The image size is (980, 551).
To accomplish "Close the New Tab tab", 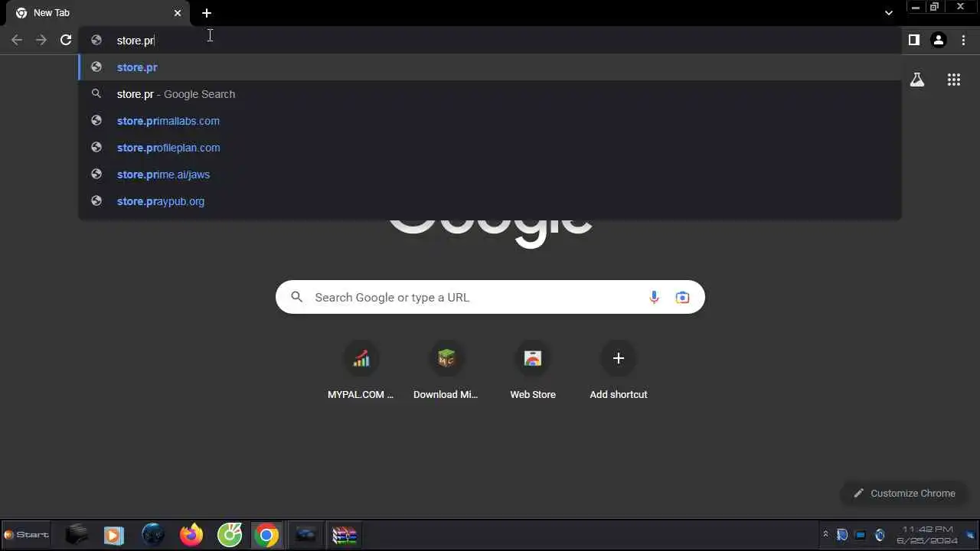I will (178, 13).
